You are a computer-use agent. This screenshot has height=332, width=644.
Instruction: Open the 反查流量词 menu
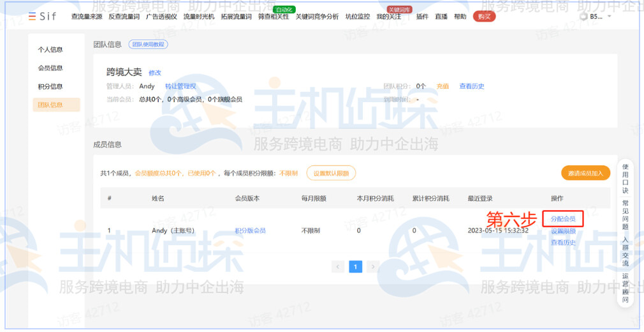(x=124, y=17)
